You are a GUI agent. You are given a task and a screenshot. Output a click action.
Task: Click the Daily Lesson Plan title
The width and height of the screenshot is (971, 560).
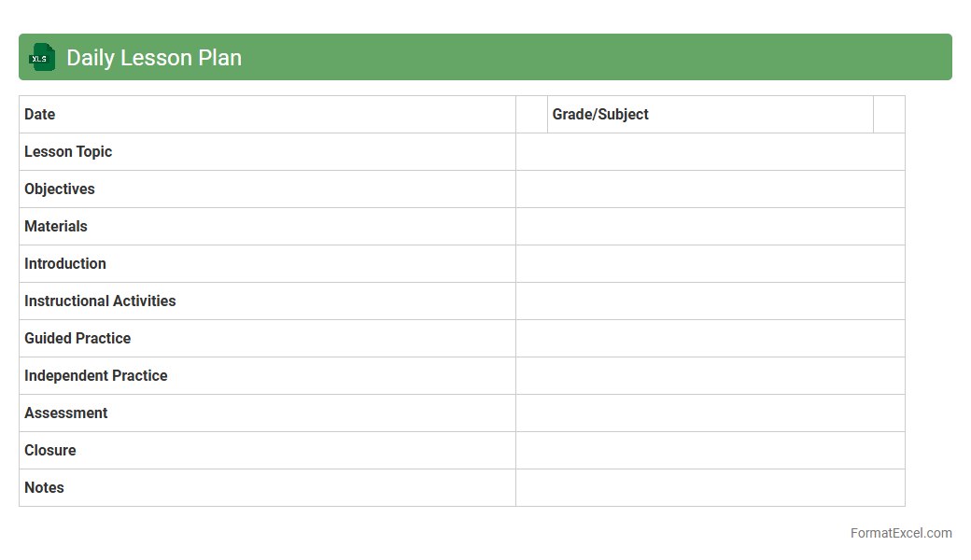tap(154, 58)
